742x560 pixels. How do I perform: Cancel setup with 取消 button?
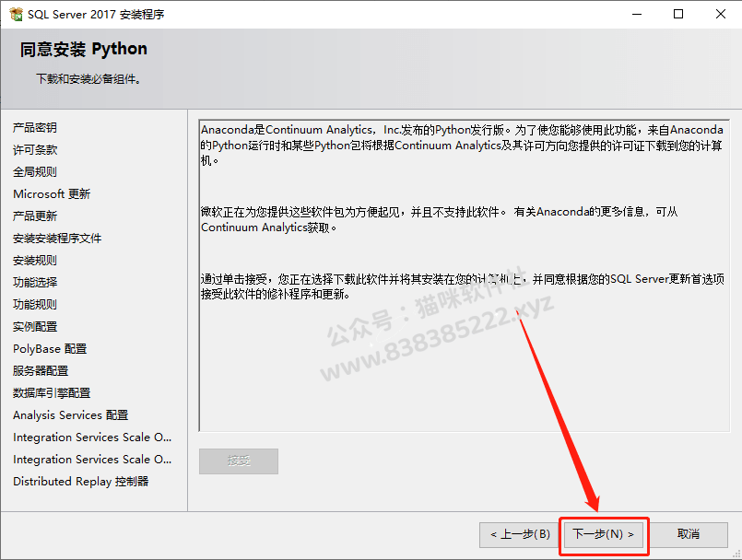coord(688,534)
